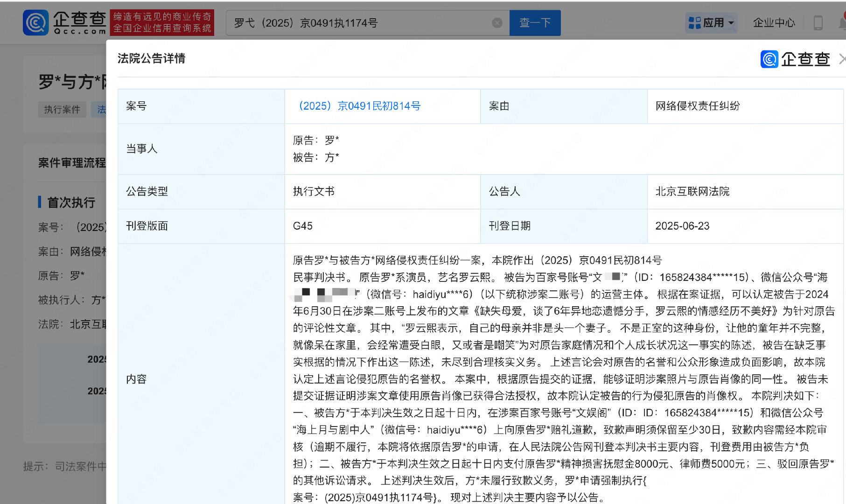Close the 法院公告详情 dialog
Image resolution: width=846 pixels, height=504 pixels.
point(842,59)
